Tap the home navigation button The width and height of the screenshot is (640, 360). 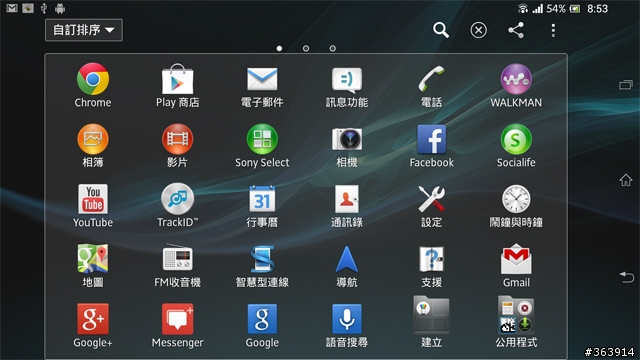point(626,180)
